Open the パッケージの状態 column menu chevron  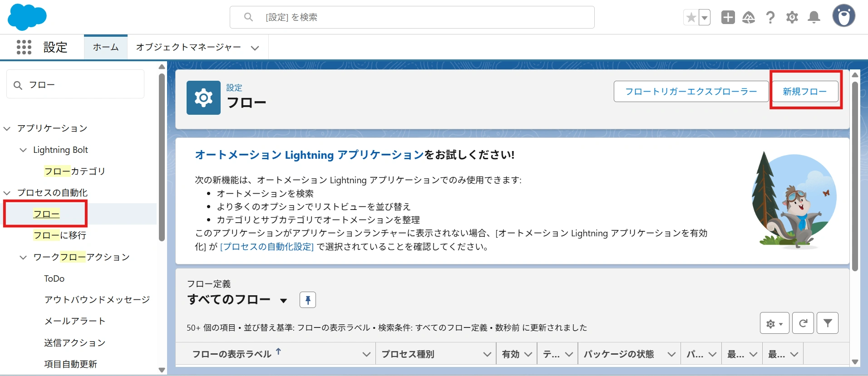click(x=671, y=355)
